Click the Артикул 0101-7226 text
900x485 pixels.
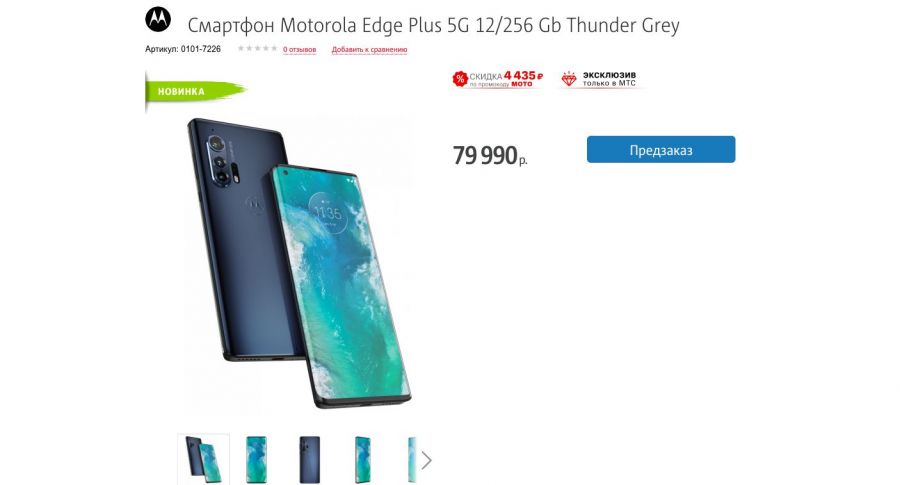point(183,49)
